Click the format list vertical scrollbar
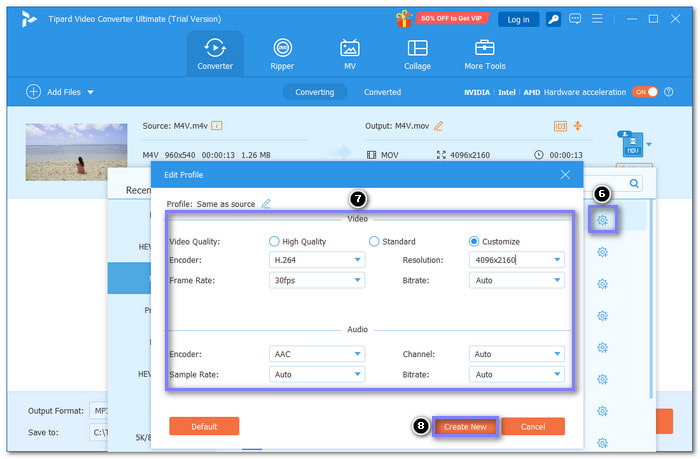 click(651, 299)
